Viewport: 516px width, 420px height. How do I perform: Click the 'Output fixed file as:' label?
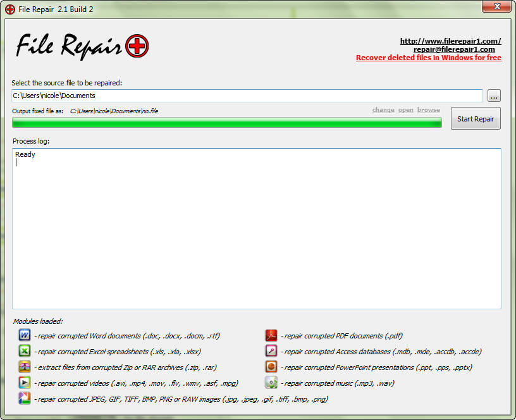coord(37,111)
